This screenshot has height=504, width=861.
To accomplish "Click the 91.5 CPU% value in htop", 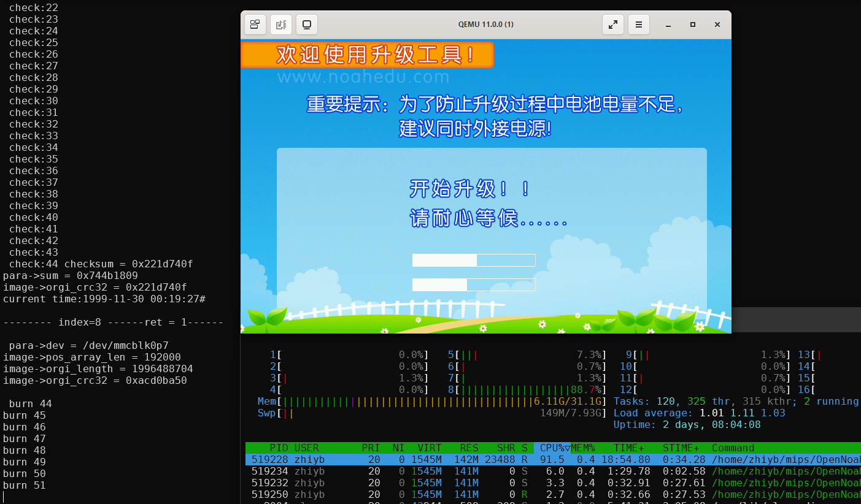I will (552, 459).
